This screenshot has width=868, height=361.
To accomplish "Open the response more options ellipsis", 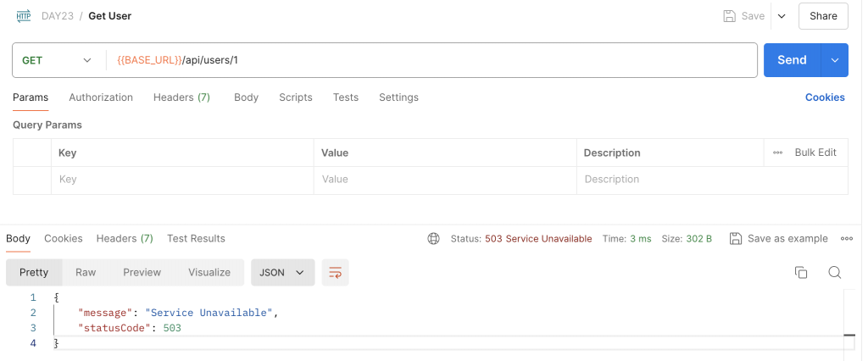I will pyautogui.click(x=846, y=239).
